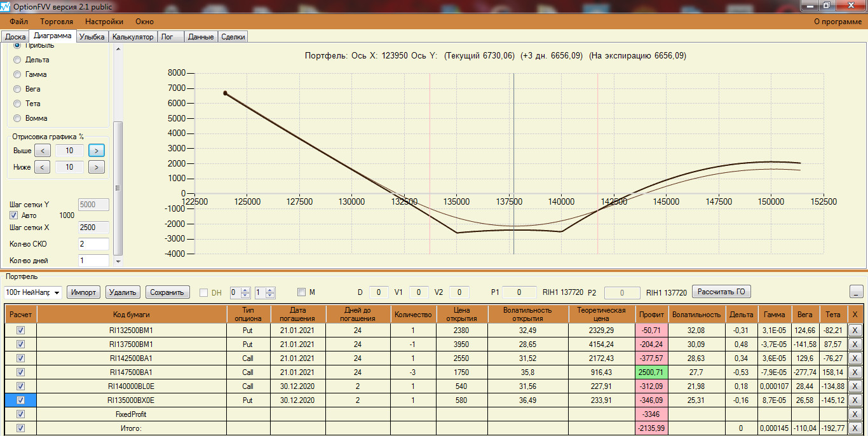Viewport: 868px width, 436px height.
Task: Increase the Выше percentage with right arrow
Action: 97,151
